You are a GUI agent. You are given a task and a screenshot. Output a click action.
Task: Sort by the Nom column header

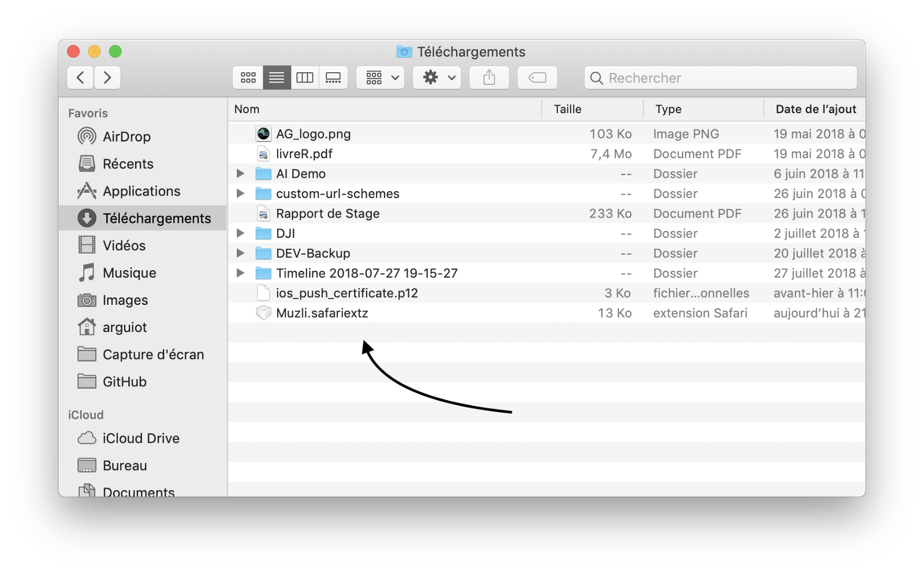(x=247, y=109)
